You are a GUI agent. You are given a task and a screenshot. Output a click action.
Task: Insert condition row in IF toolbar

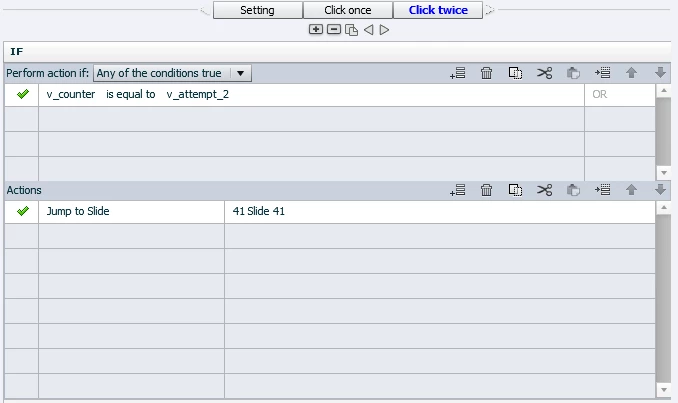pos(602,73)
